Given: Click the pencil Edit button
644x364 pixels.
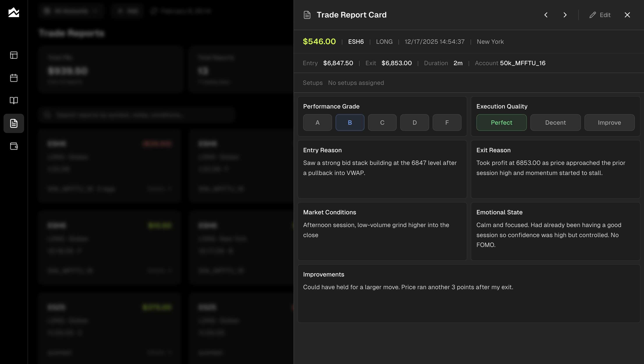Looking at the screenshot, I should [x=600, y=15].
